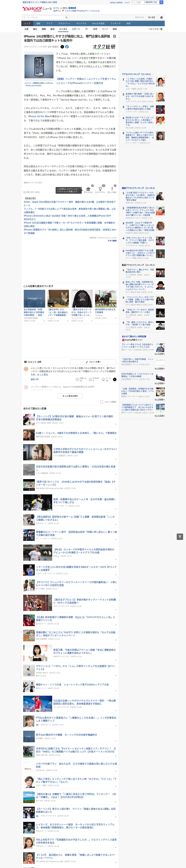Click the scroll-to-top arrow button

[x=180, y=537]
